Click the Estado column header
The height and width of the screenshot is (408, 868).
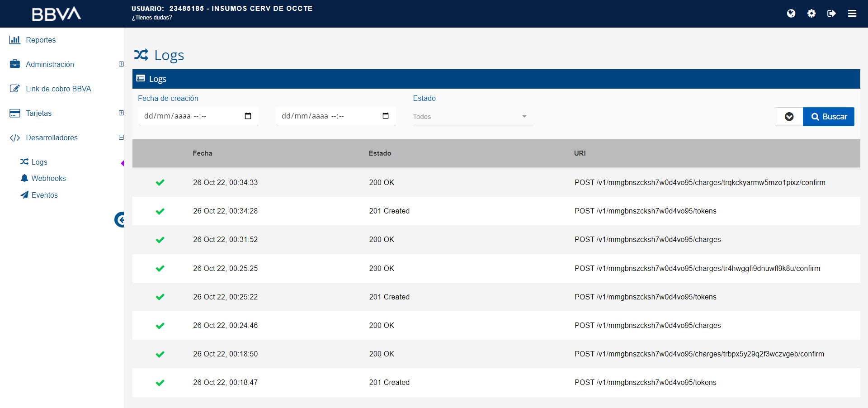click(x=380, y=153)
